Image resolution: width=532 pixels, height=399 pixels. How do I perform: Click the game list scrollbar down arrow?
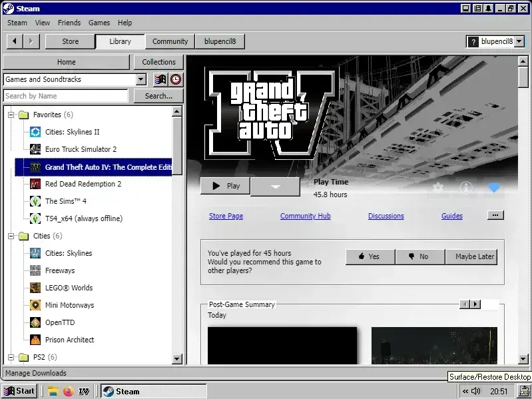[177, 358]
